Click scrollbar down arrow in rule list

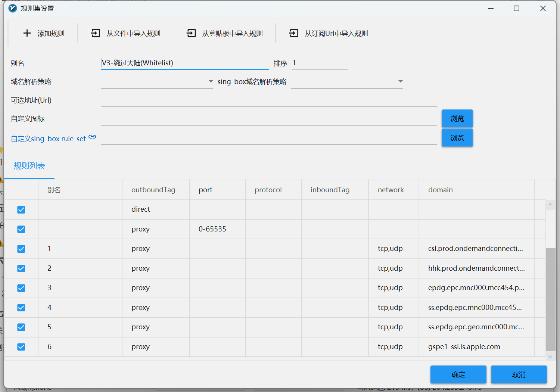pos(550,356)
